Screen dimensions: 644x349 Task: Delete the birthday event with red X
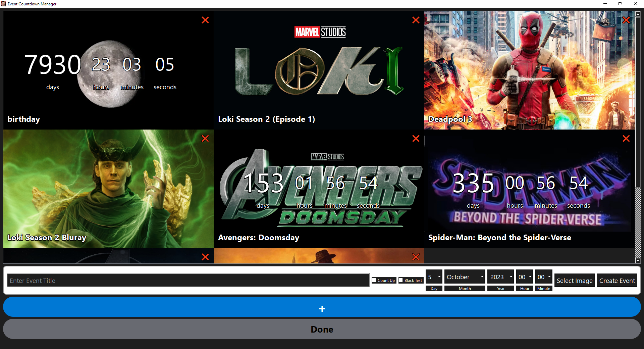[x=205, y=20]
